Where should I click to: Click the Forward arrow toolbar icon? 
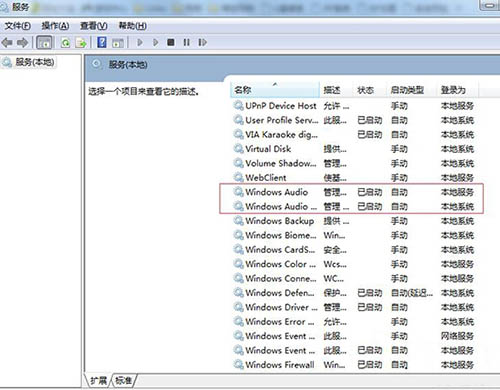22,42
